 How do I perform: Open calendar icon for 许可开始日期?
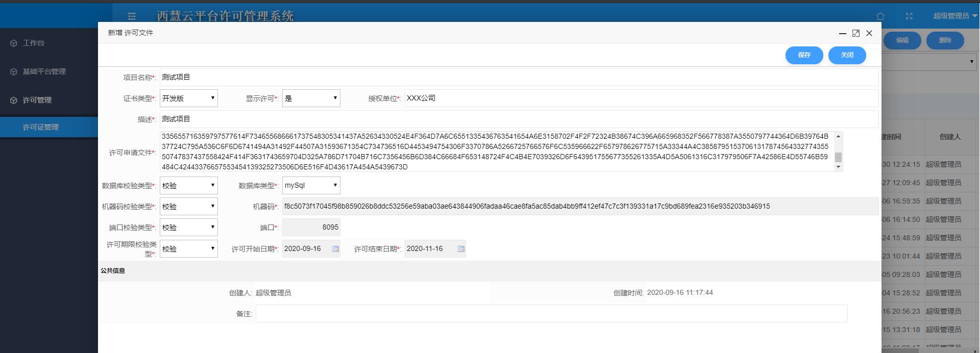tap(335, 248)
